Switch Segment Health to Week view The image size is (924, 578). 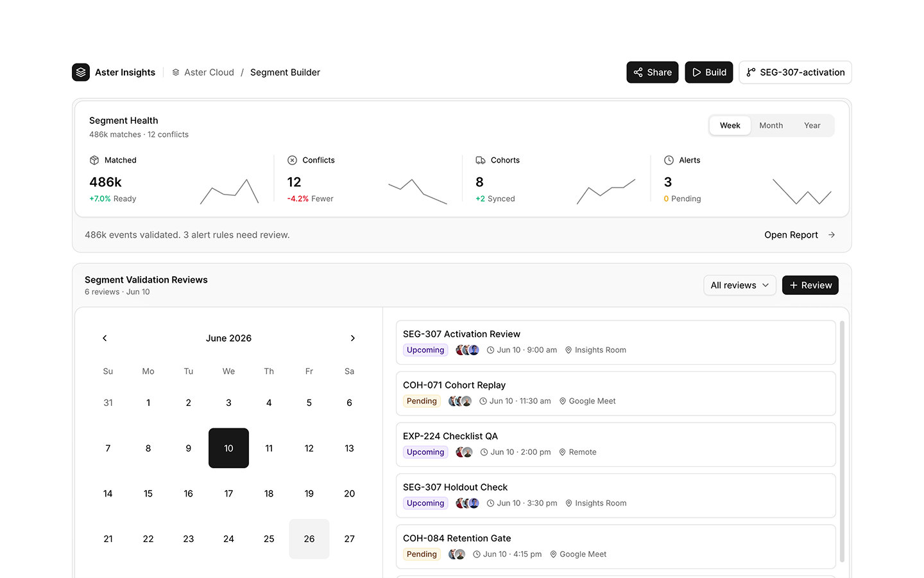(730, 125)
